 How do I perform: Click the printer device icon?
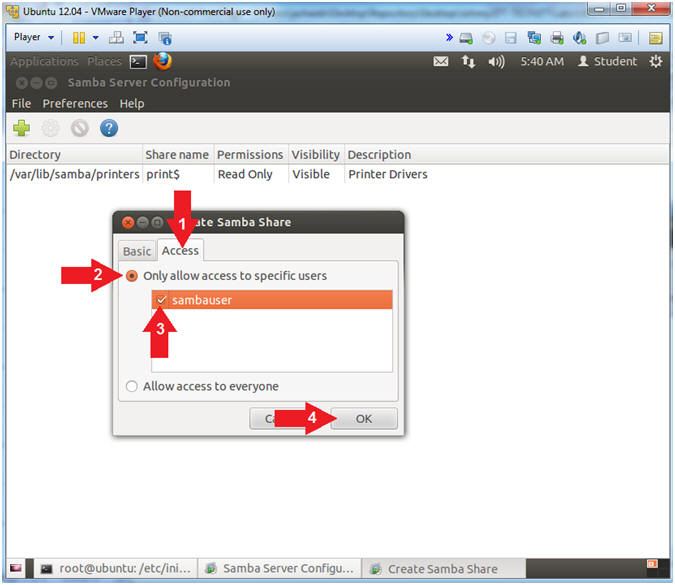click(x=557, y=38)
